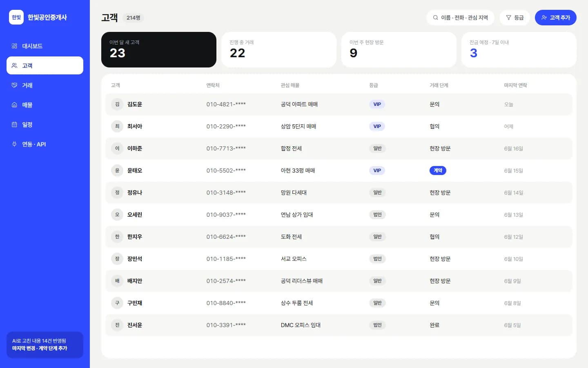Click the funnel filter icon
This screenshot has width=588, height=368.
[x=508, y=18]
